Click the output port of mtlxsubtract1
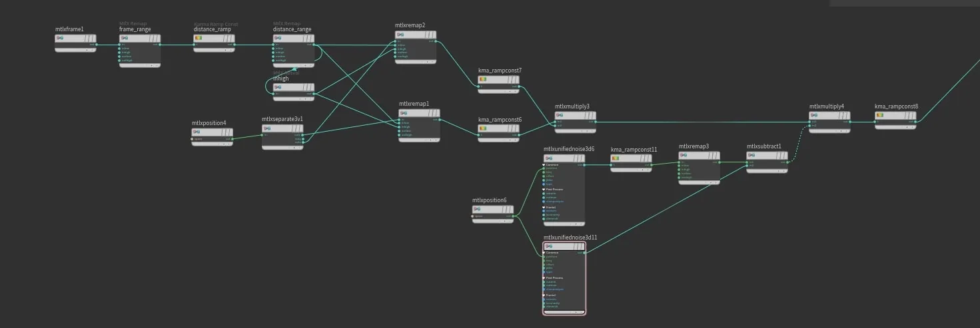This screenshot has width=980, height=328. pyautogui.click(x=788, y=162)
